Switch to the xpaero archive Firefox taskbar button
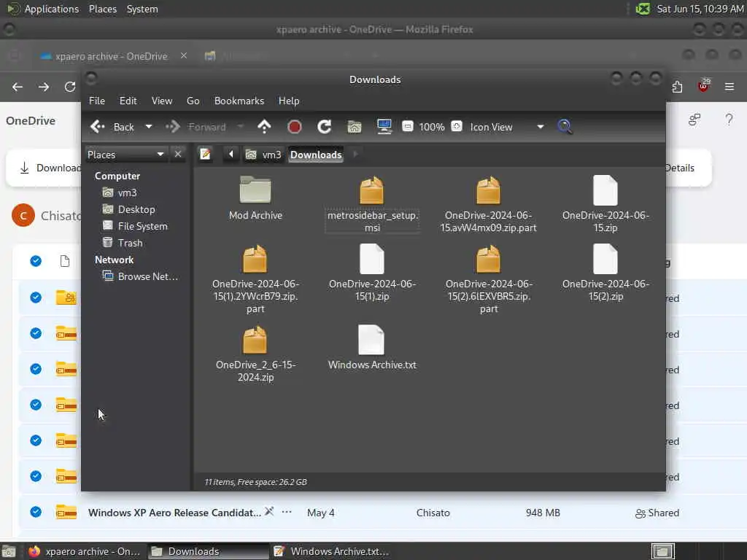The width and height of the screenshot is (747, 560). 85,551
